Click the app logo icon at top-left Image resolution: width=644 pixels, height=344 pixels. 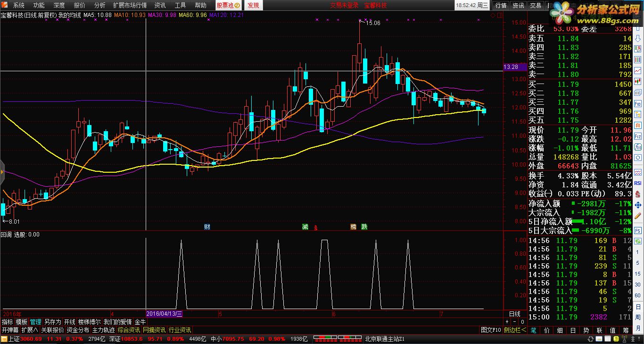tap(4, 5)
